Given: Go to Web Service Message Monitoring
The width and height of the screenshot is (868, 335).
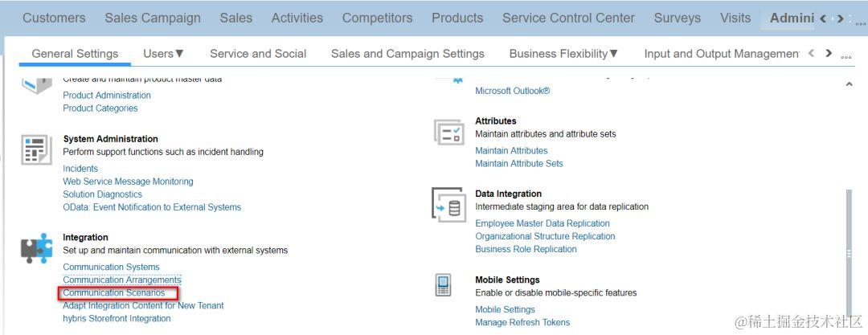Looking at the screenshot, I should click(x=128, y=182).
